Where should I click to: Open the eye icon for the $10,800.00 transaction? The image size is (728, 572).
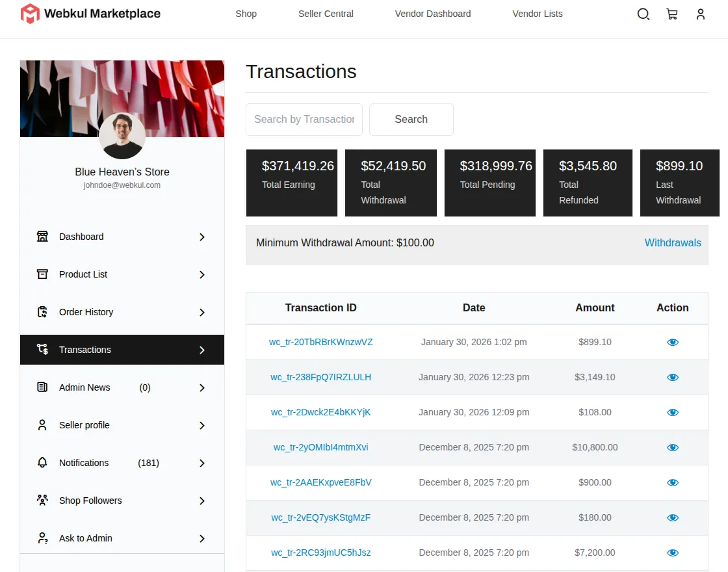point(673,447)
